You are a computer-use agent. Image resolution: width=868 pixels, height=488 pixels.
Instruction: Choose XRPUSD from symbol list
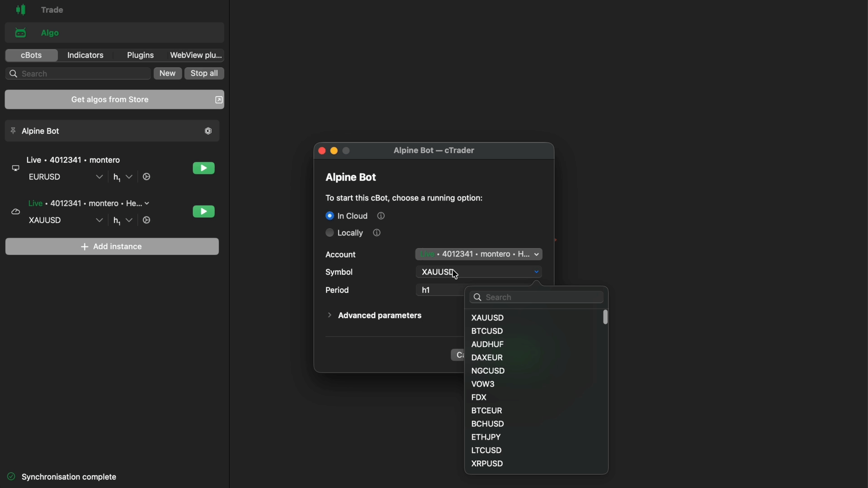coord(487,465)
